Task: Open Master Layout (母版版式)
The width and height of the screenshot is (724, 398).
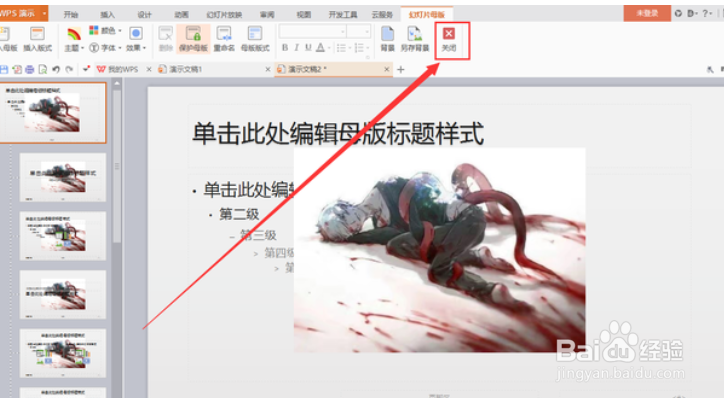Action: coord(255,39)
